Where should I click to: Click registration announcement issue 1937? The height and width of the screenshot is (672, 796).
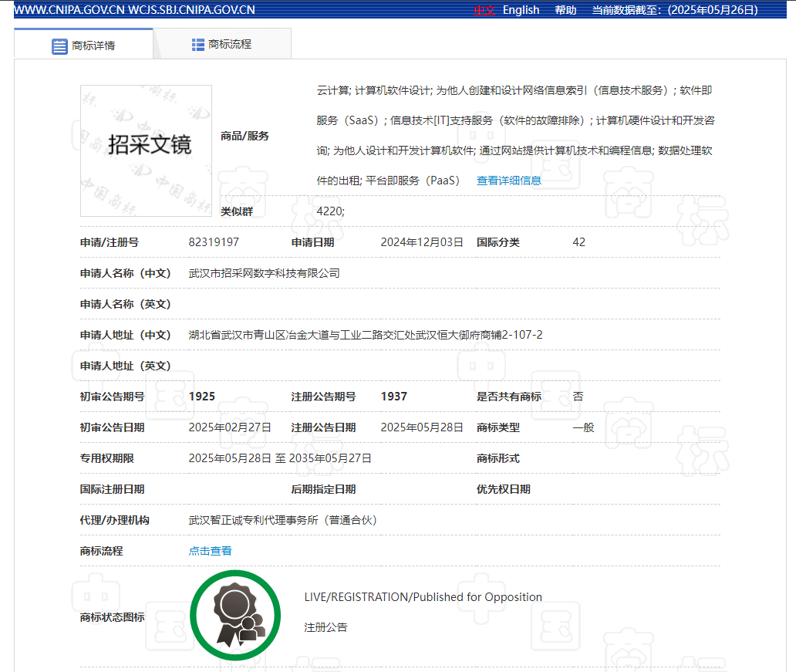(x=394, y=397)
